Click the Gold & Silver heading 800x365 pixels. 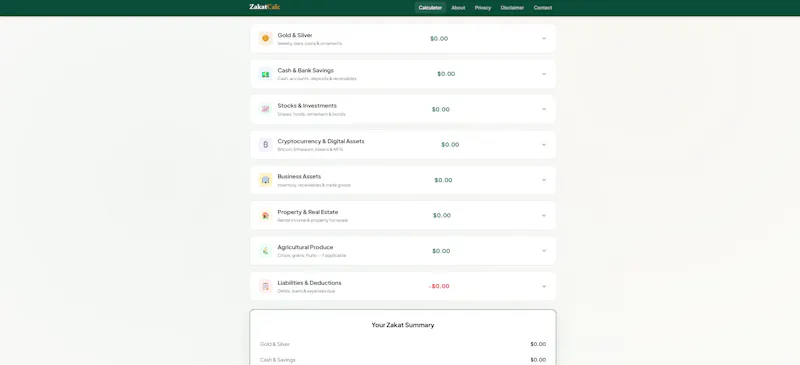click(x=295, y=35)
